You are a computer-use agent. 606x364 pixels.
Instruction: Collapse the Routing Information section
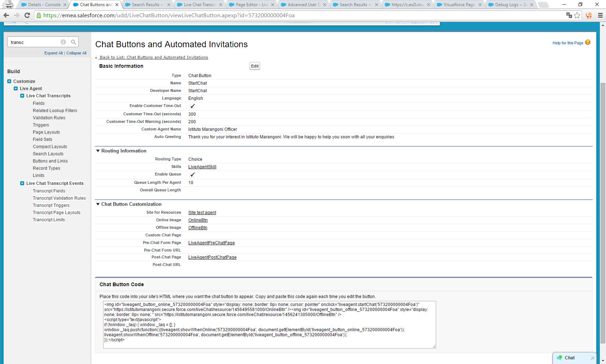pyautogui.click(x=98, y=151)
